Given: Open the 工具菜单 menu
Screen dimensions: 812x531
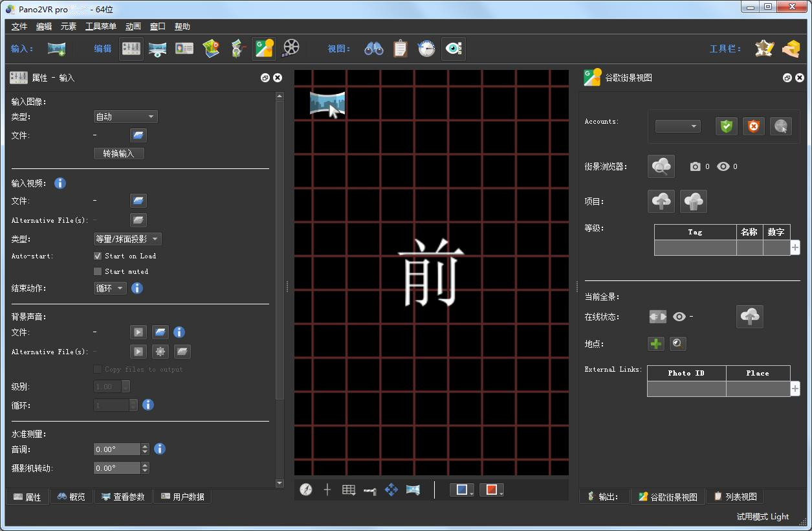Looking at the screenshot, I should click(101, 27).
